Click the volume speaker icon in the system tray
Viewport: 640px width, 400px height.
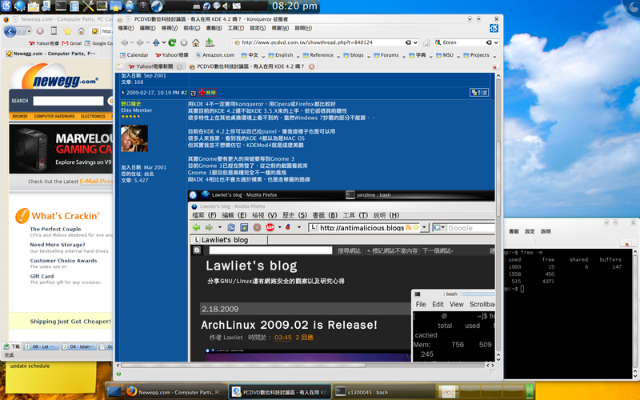[x=226, y=6]
